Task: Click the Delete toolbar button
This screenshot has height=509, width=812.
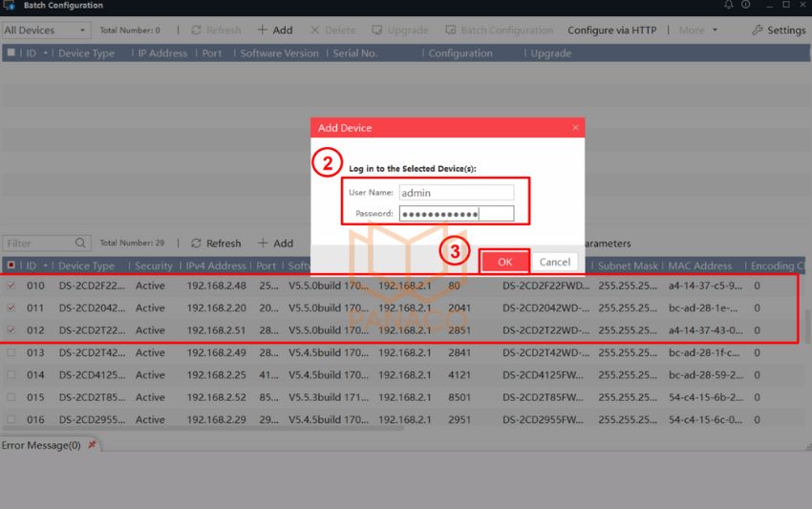Action: pos(333,30)
